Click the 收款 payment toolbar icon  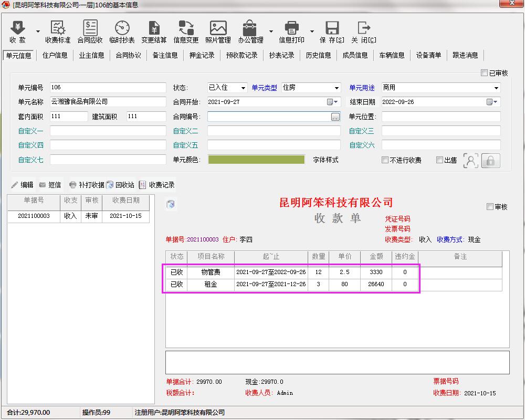tap(18, 32)
